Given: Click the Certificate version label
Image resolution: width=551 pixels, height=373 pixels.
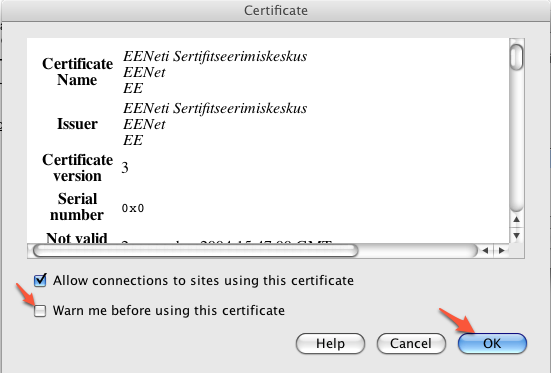Looking at the screenshot, I should pos(77,168).
